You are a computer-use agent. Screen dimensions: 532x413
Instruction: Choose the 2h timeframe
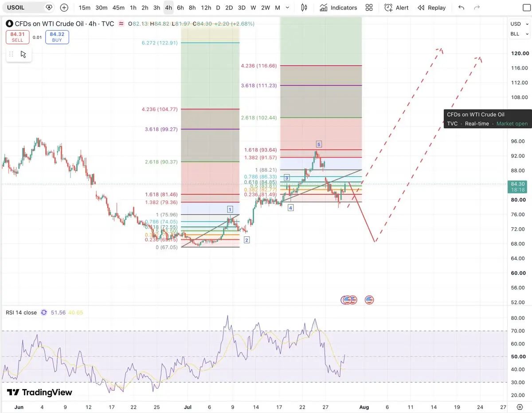(x=145, y=8)
